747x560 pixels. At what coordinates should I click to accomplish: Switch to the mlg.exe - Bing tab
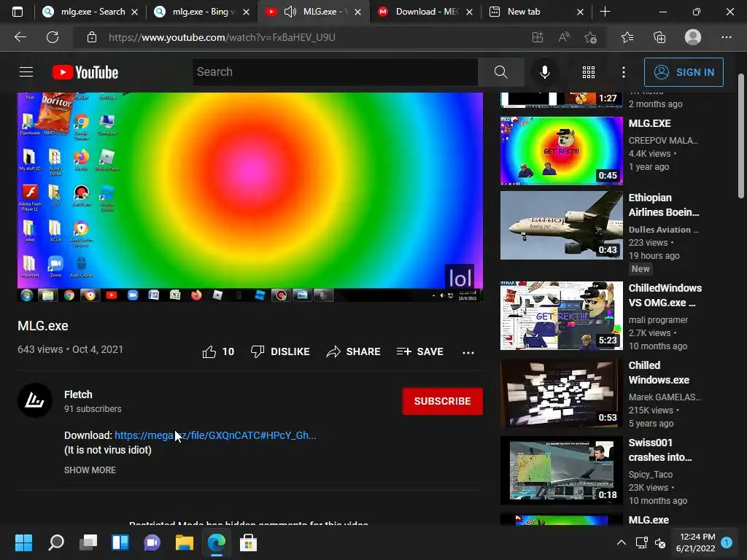(x=203, y=12)
